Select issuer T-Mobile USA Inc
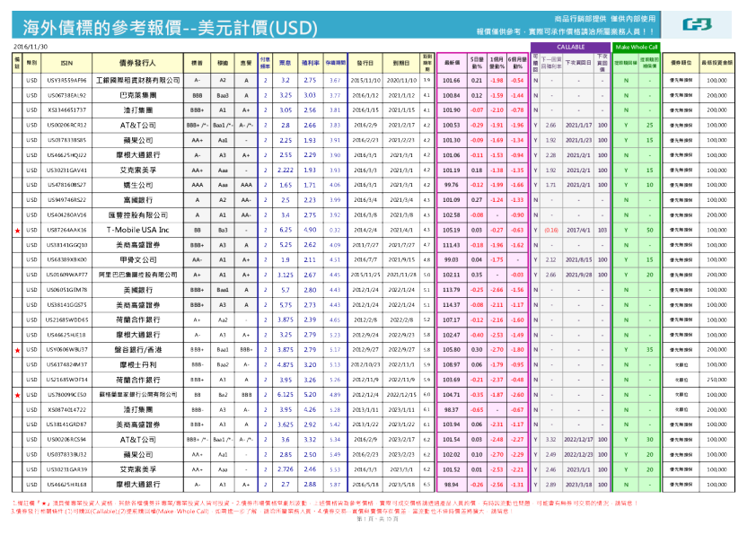This screenshot has height=534, width=756. pos(138,230)
